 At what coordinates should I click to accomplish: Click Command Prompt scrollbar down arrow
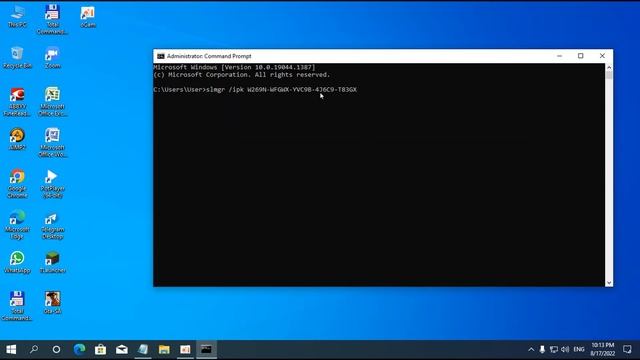(x=609, y=282)
